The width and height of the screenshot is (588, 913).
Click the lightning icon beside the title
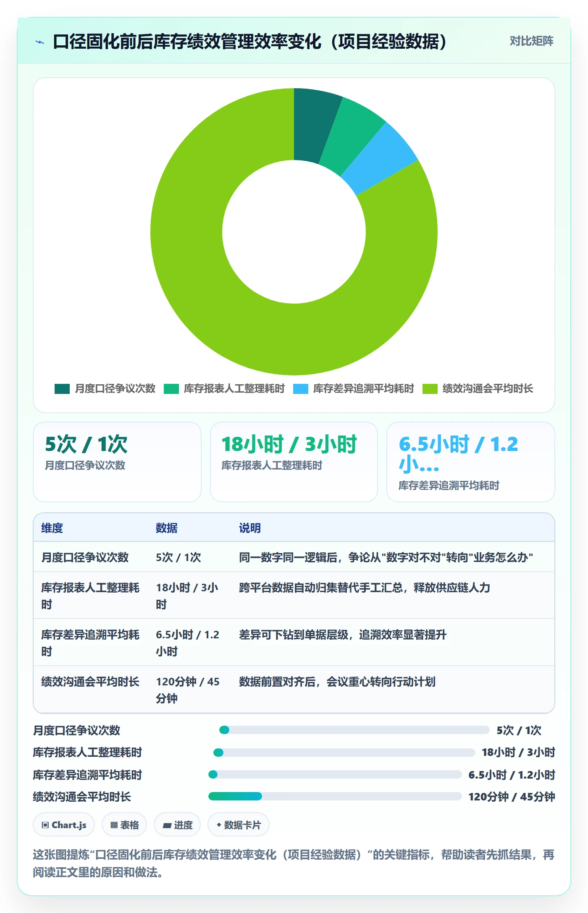(x=40, y=42)
